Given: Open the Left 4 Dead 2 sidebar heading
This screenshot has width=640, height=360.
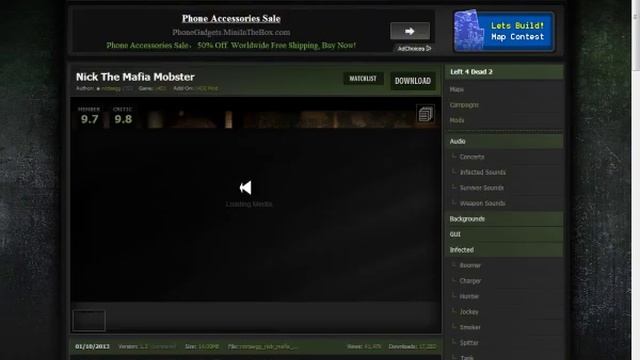Looking at the screenshot, I should (504, 72).
